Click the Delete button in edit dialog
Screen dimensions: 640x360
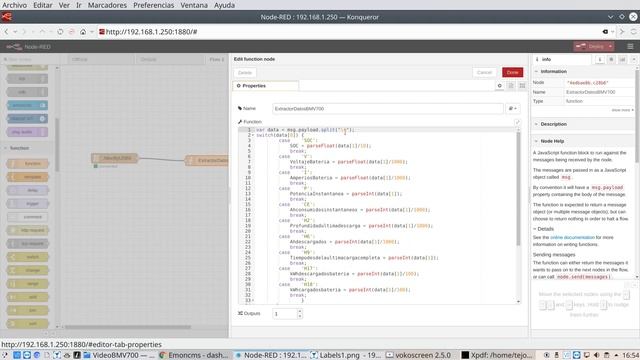point(245,73)
